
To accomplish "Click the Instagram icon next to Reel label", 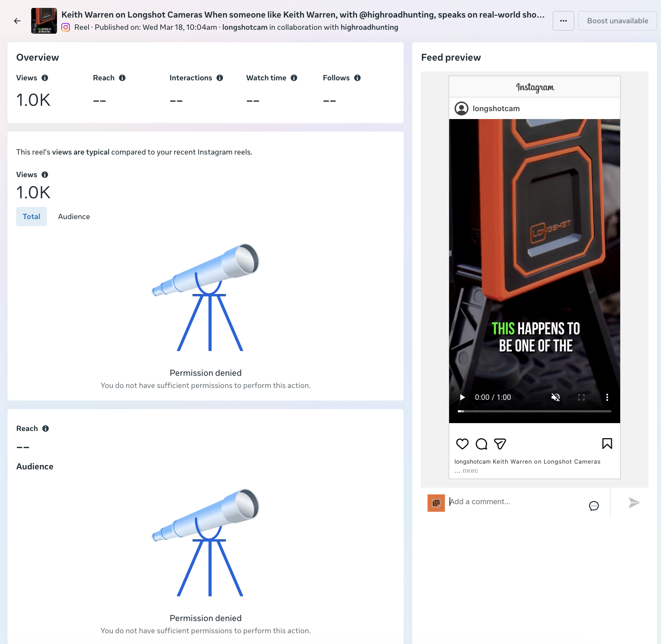I will point(66,27).
